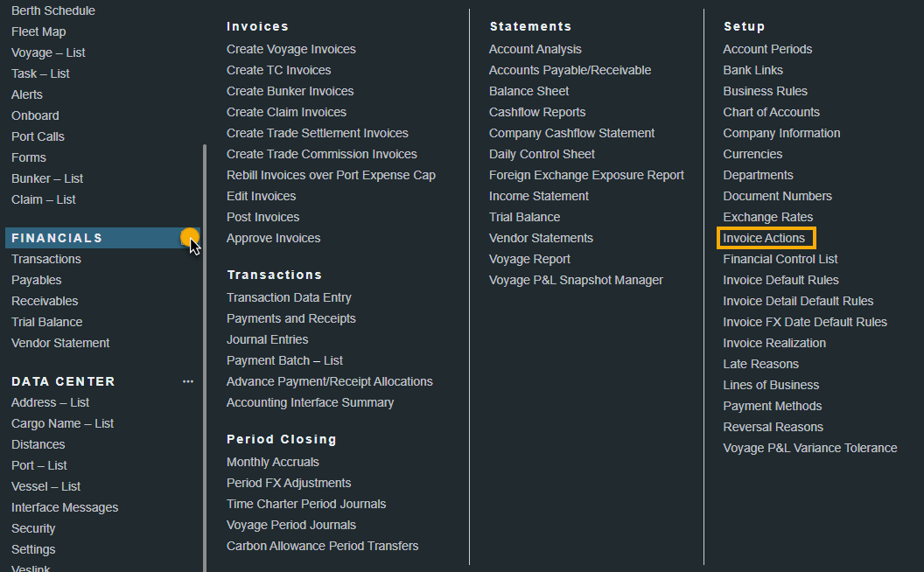Click Approve Invoices
The height and width of the screenshot is (572, 924).
273,238
